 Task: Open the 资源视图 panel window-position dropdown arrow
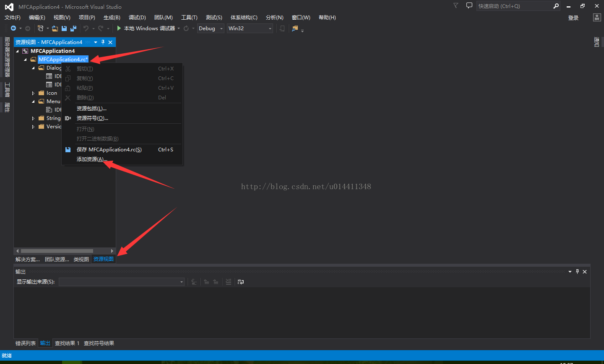point(96,42)
